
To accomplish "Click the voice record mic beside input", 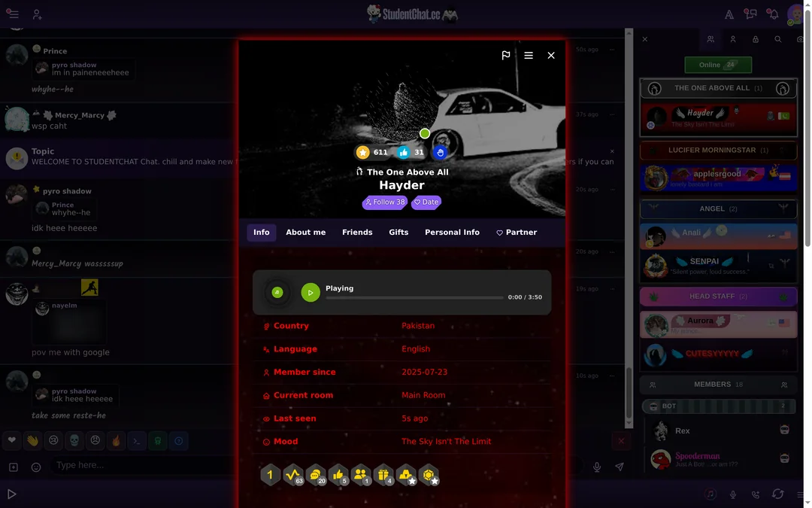I will pos(596,467).
